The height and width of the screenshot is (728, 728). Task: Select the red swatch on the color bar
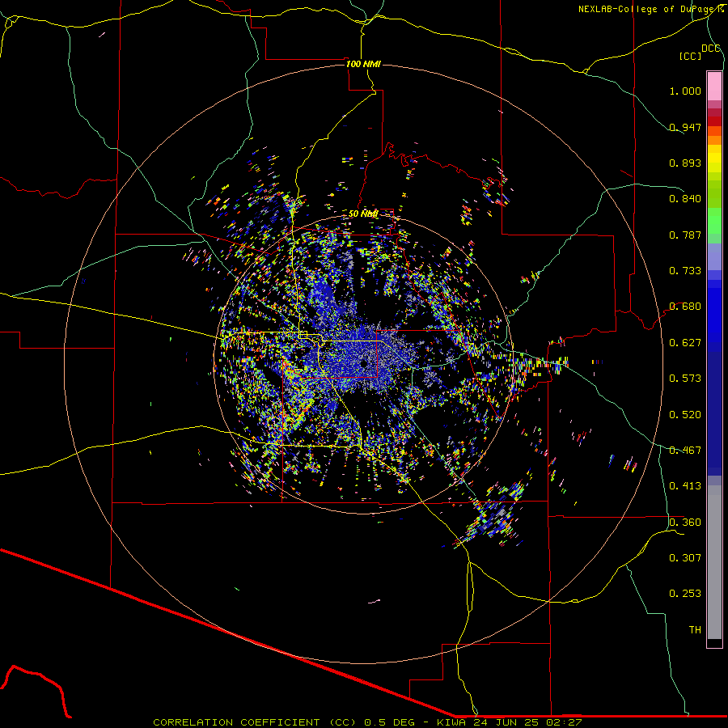(x=714, y=121)
